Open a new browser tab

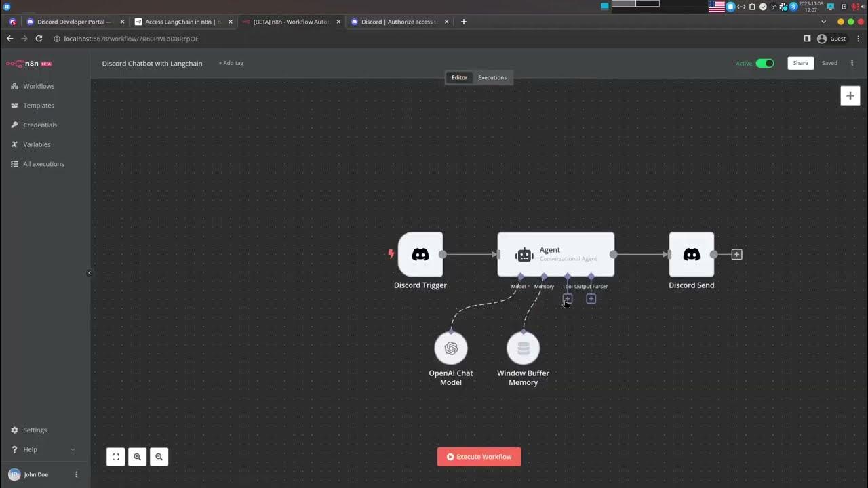(464, 22)
